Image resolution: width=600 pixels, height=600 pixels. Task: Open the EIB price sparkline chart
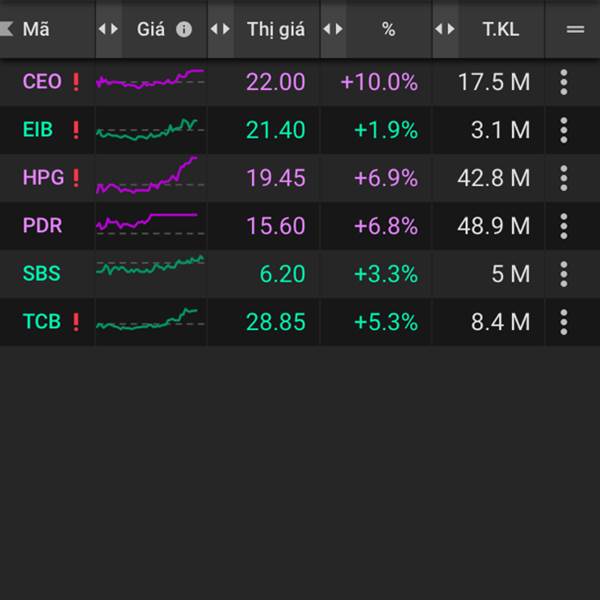point(150,130)
